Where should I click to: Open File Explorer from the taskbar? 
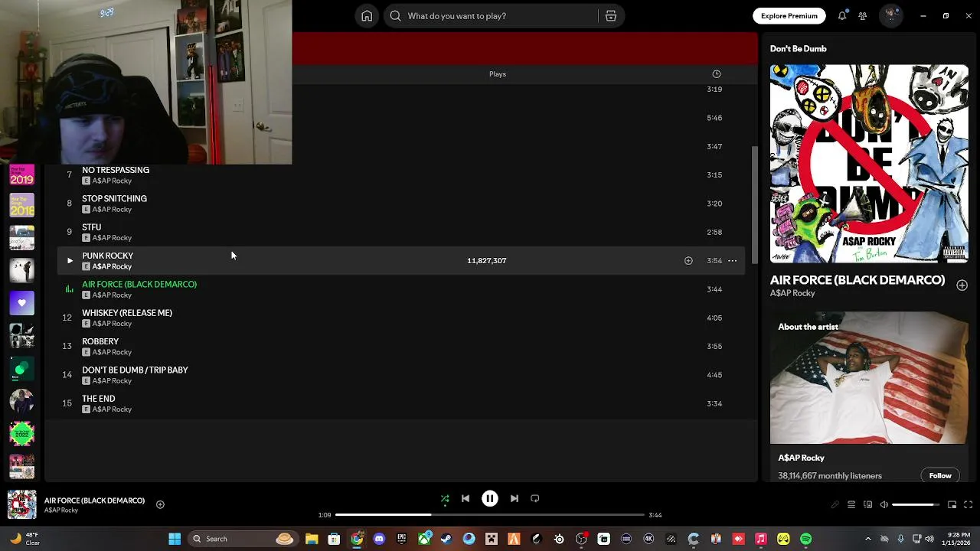coord(312,539)
